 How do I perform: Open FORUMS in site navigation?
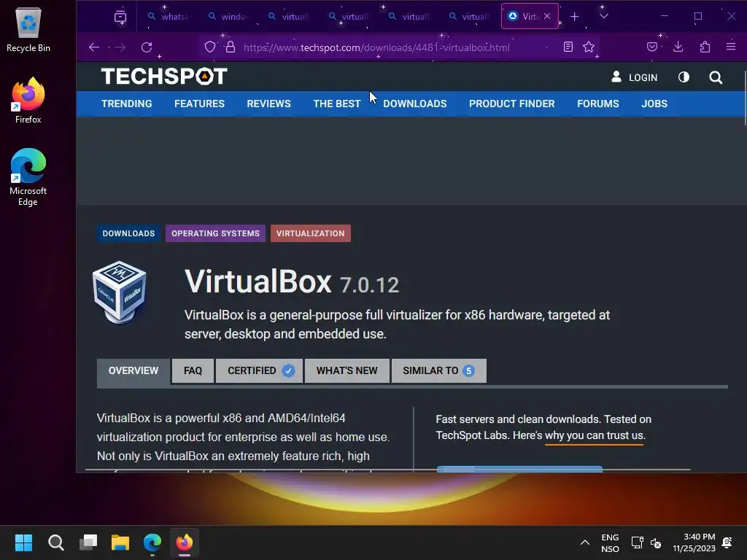598,104
